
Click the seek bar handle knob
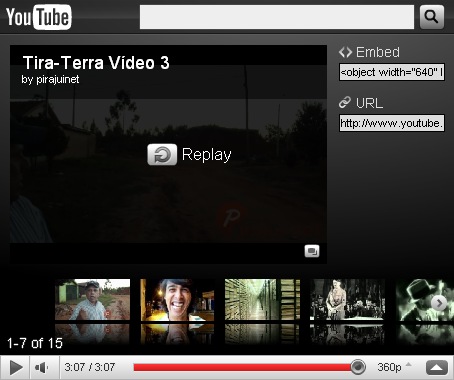point(358,367)
